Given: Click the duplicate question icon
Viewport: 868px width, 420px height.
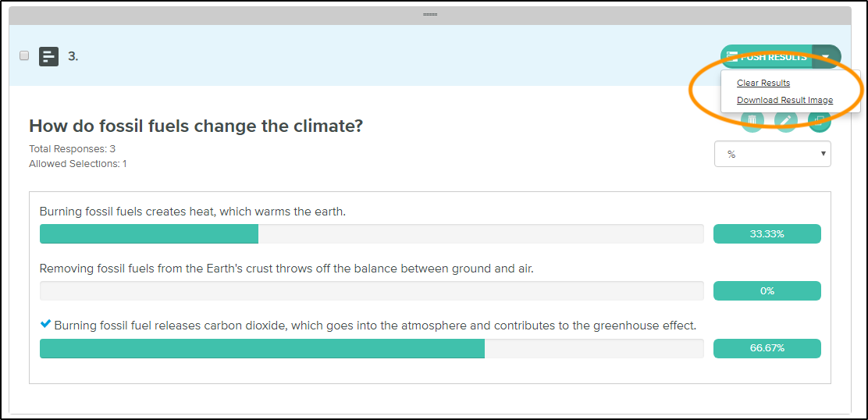Looking at the screenshot, I should coord(820,120).
